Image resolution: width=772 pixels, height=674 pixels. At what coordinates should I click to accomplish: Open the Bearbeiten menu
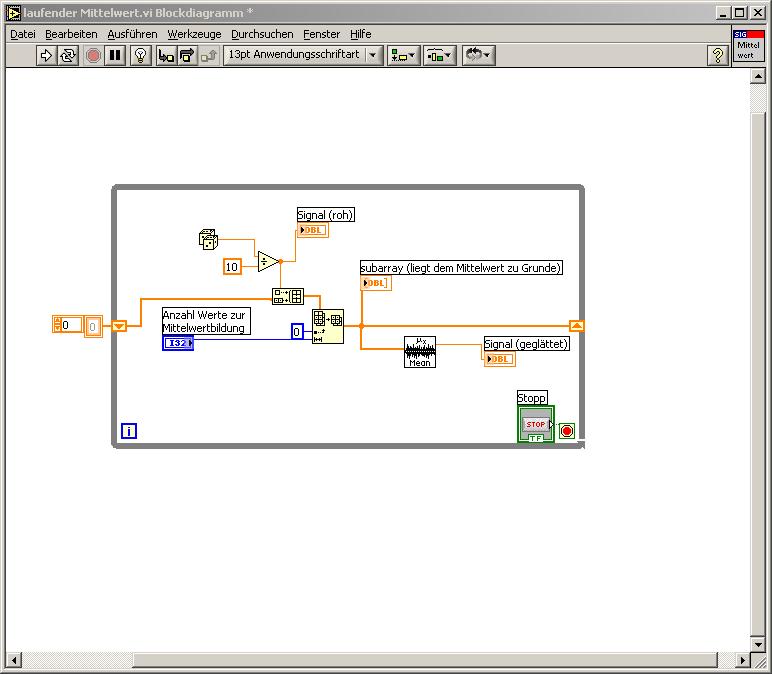click(71, 34)
